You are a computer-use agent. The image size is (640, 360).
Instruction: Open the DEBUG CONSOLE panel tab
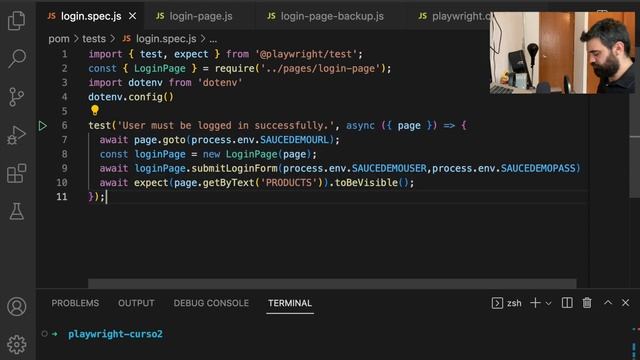click(x=211, y=303)
